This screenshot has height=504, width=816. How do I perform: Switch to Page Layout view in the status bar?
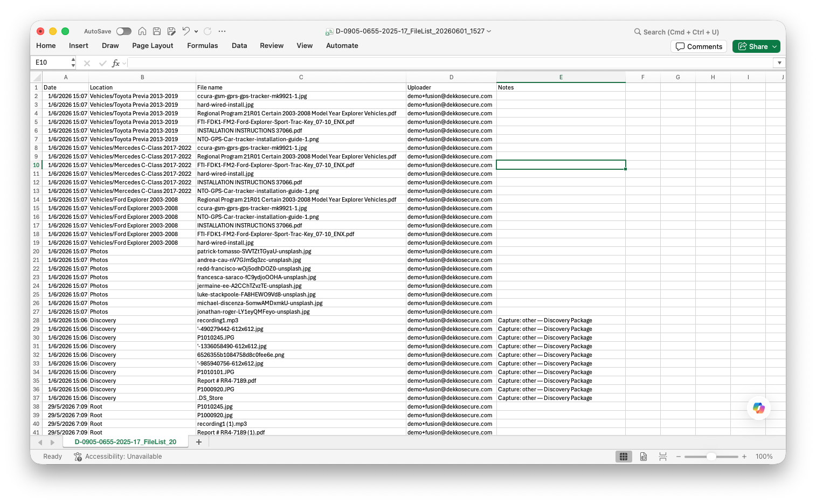point(644,457)
